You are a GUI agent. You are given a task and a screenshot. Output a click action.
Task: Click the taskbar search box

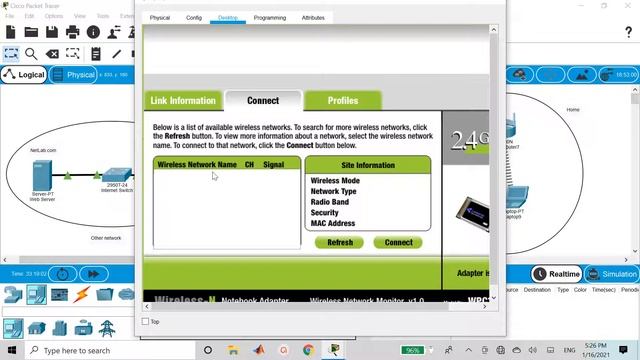click(x=110, y=350)
